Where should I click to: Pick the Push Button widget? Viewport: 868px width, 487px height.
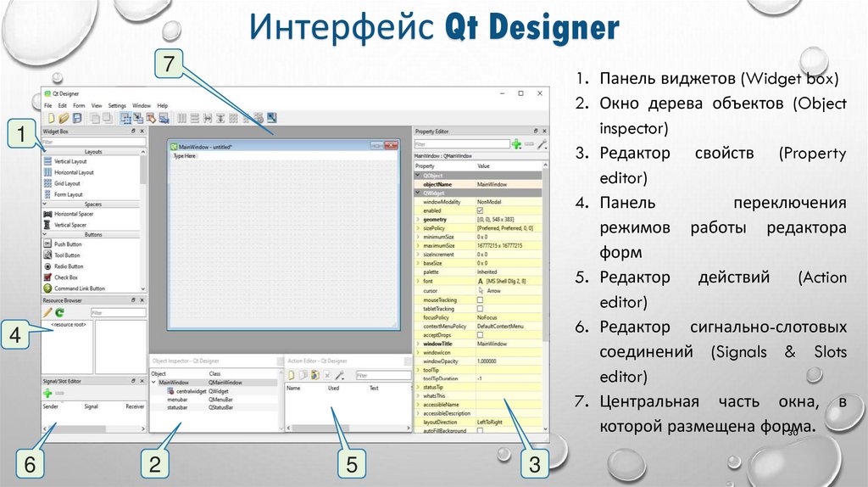[63, 243]
